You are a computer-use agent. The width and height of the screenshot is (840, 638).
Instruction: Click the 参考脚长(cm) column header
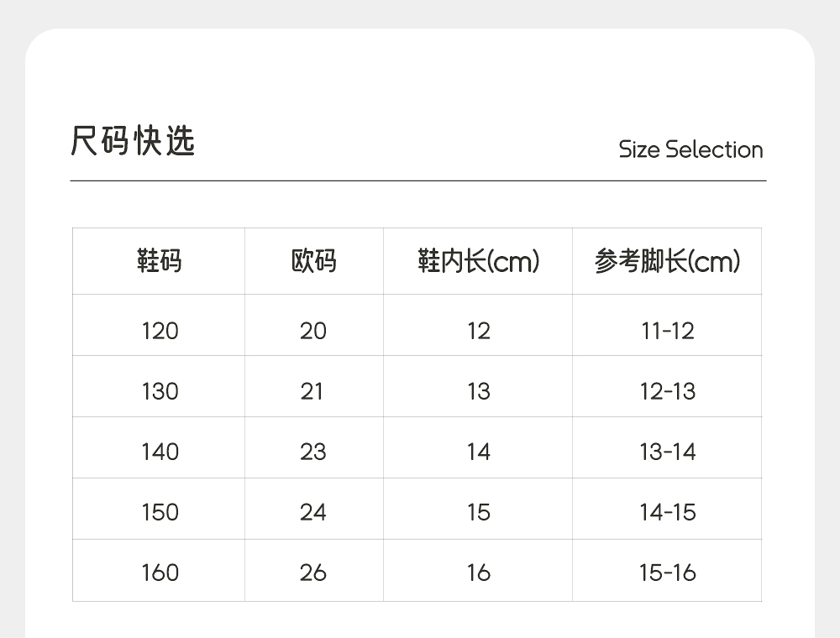tap(667, 261)
